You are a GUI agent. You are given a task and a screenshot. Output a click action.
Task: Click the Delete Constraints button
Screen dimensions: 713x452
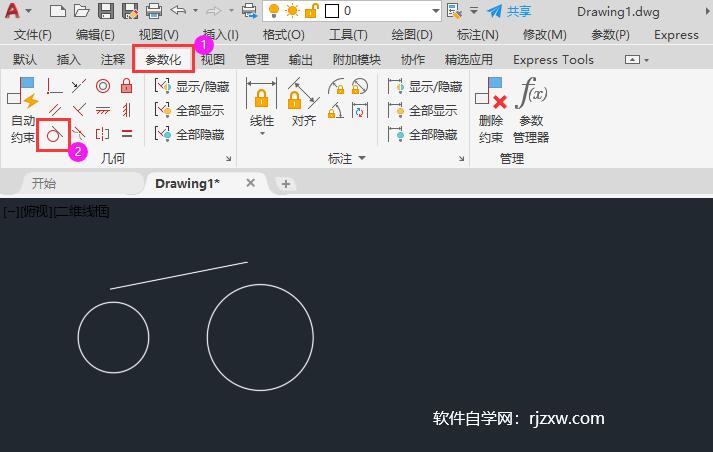click(491, 110)
